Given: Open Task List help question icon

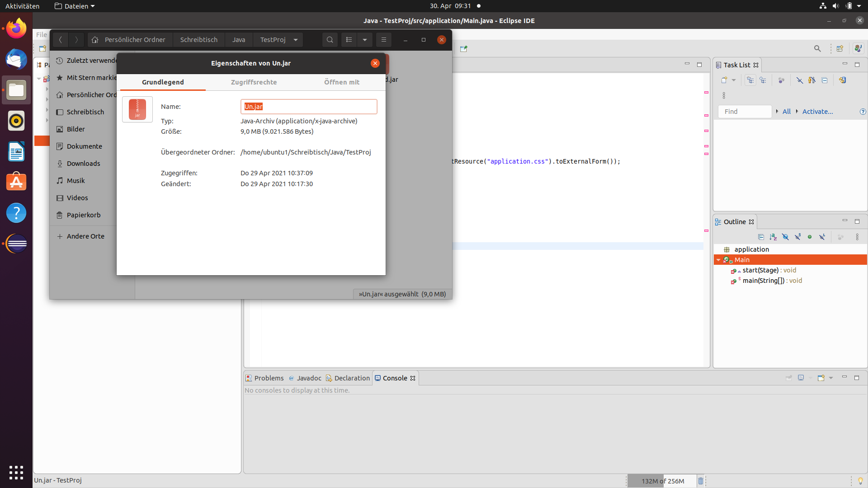Looking at the screenshot, I should [863, 112].
